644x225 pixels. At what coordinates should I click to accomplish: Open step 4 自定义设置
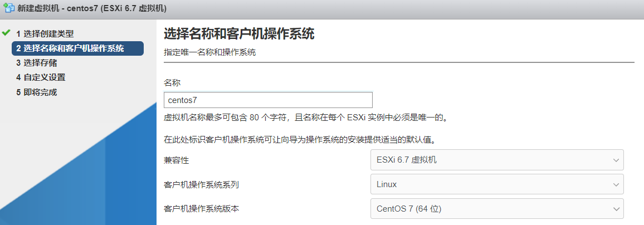click(x=41, y=77)
